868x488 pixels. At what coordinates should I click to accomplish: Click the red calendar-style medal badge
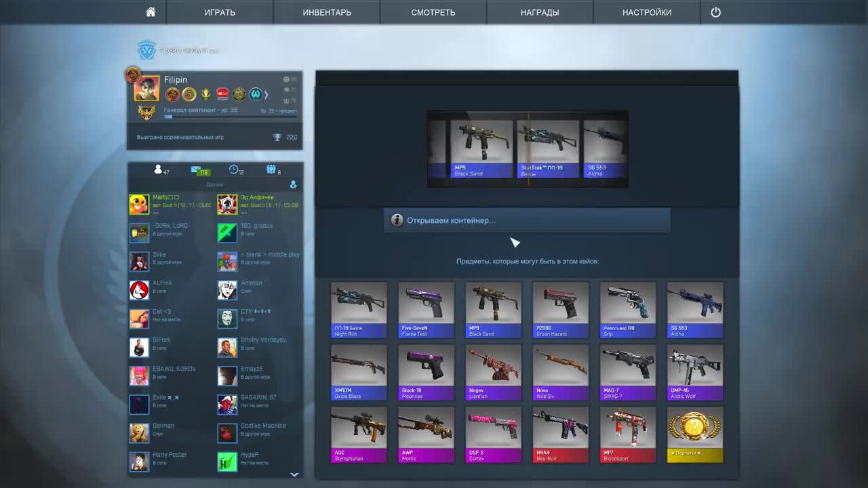222,94
